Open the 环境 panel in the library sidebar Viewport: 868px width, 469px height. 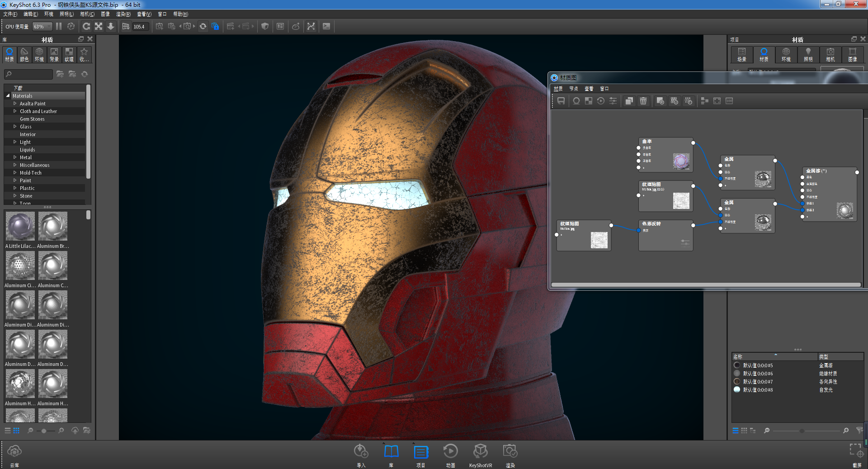(39, 55)
